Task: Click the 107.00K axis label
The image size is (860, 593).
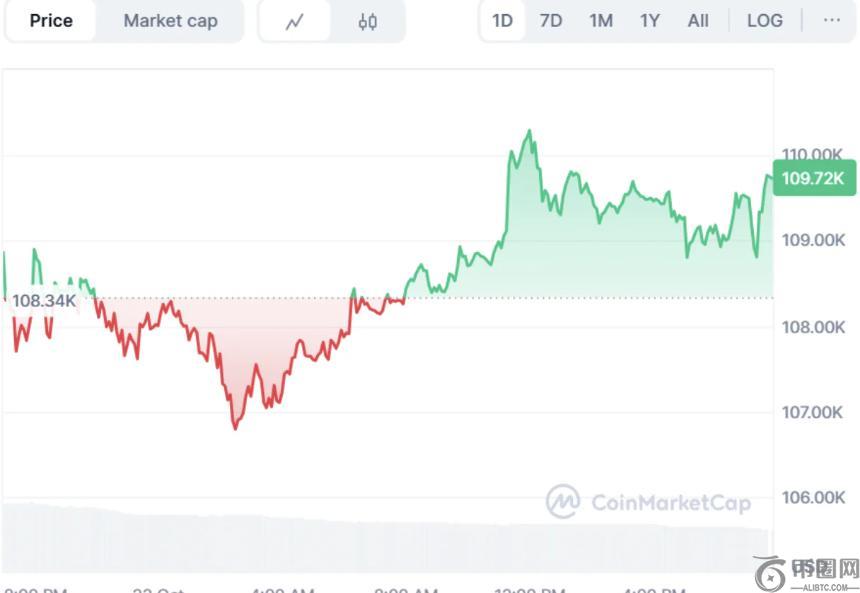Action: tap(813, 412)
